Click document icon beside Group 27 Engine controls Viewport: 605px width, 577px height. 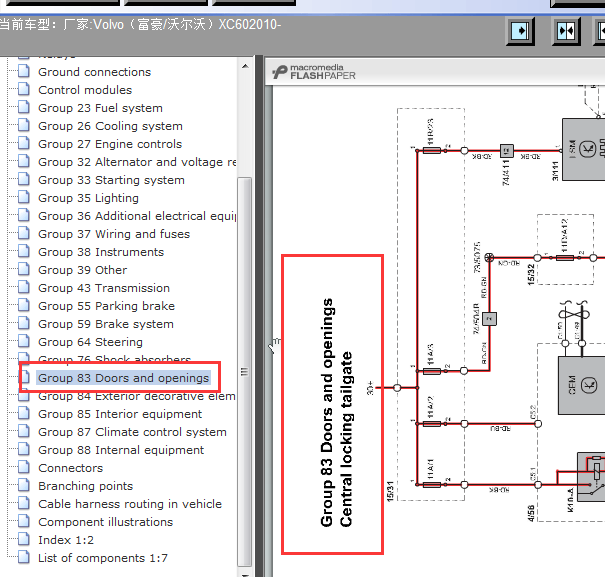[24, 143]
